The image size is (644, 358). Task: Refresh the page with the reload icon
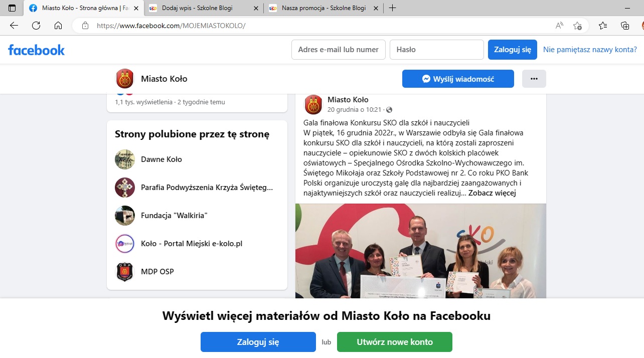pos(36,26)
